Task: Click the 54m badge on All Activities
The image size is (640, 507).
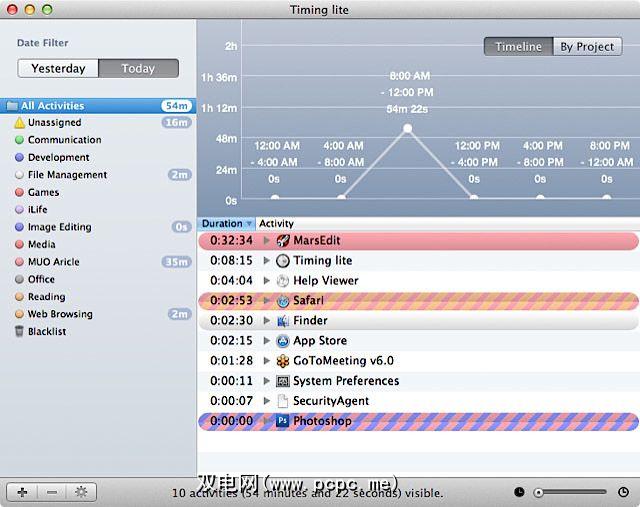Action: coord(176,106)
